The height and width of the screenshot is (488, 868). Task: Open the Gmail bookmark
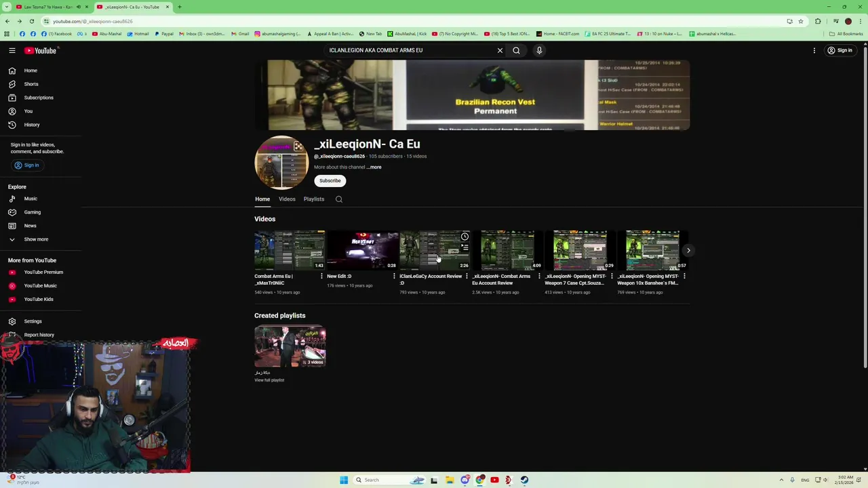(240, 34)
